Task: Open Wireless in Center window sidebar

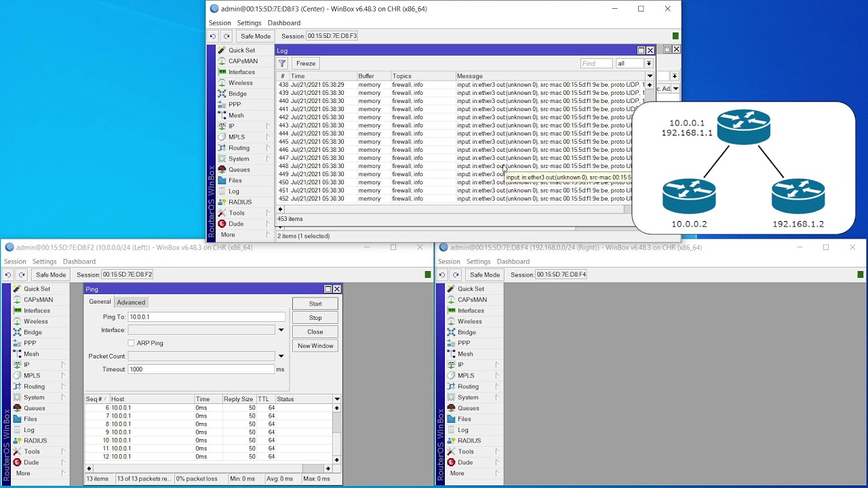Action: click(x=240, y=83)
